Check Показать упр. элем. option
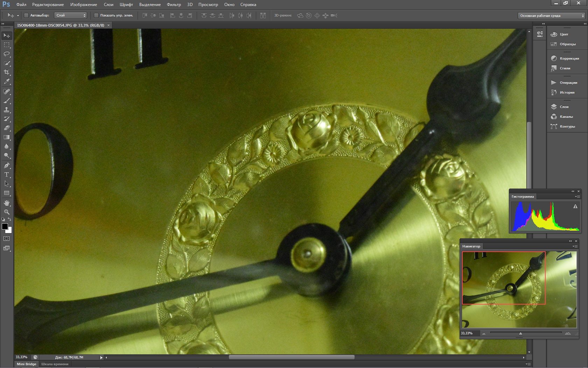The width and height of the screenshot is (588, 368). point(96,15)
